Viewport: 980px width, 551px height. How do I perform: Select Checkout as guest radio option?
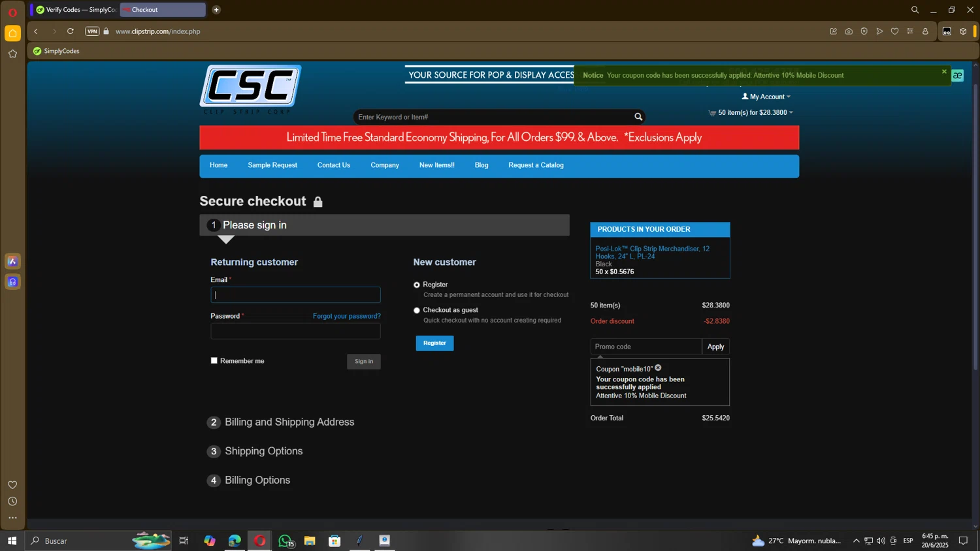[x=417, y=310]
